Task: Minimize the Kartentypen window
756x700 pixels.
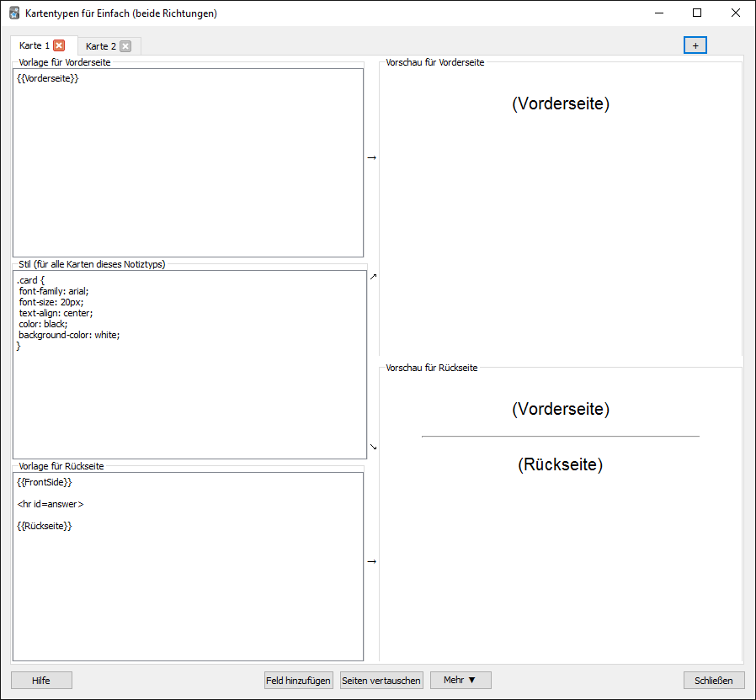Action: coord(659,13)
